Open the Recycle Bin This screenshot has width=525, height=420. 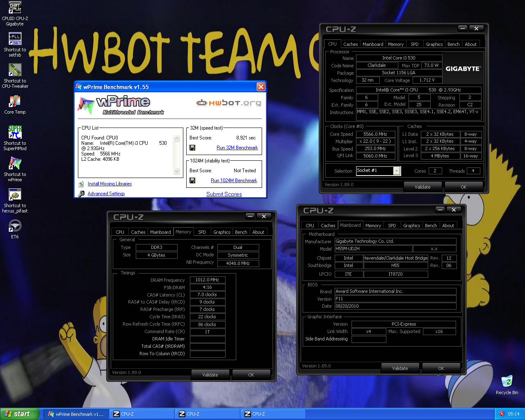pyautogui.click(x=507, y=381)
